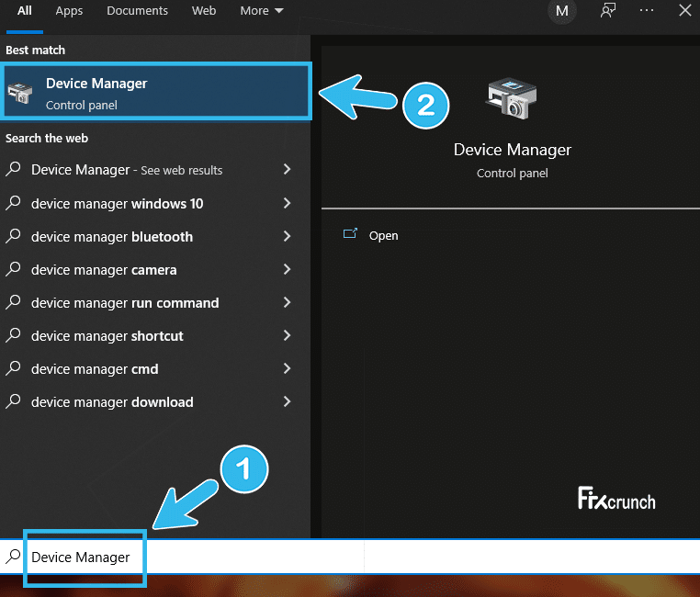Expand chevron for run command suggestion
This screenshot has height=597, width=700.
[287, 302]
